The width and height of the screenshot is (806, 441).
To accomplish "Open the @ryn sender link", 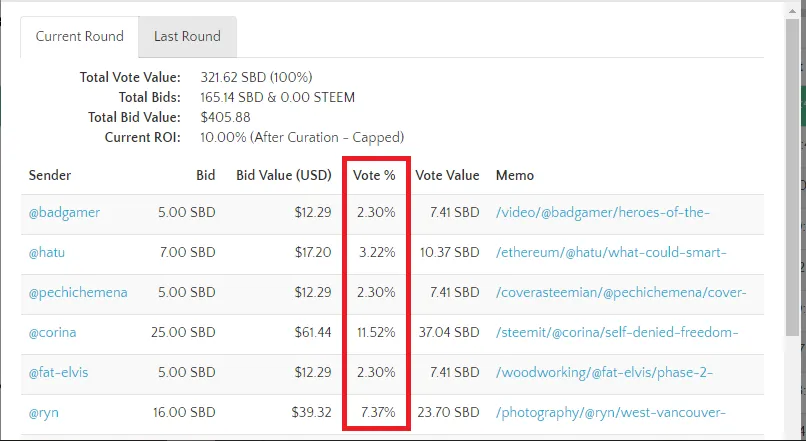I will point(44,412).
